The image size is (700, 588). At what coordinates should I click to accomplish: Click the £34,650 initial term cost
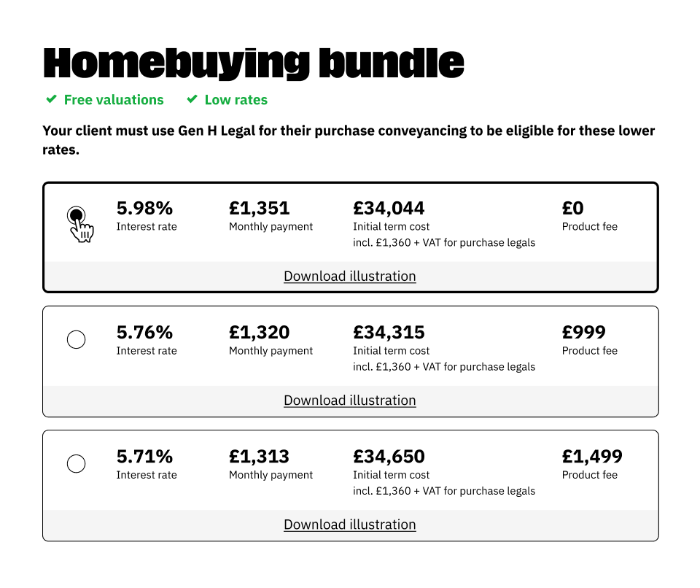pyautogui.click(x=389, y=457)
